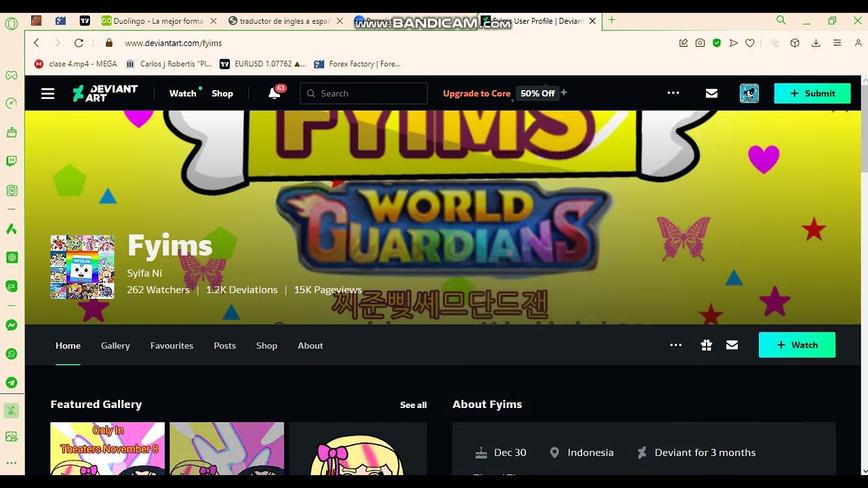Select the Gallery profile tab

tap(115, 346)
